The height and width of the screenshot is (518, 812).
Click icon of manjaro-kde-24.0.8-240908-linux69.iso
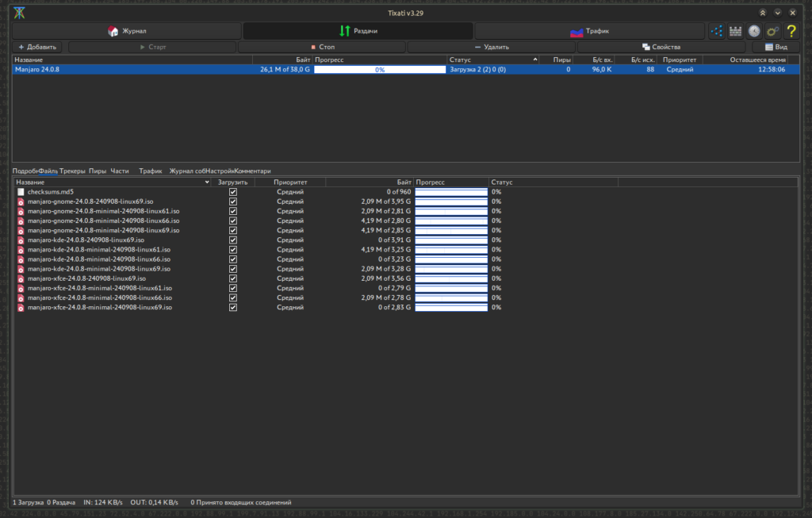pyautogui.click(x=21, y=240)
